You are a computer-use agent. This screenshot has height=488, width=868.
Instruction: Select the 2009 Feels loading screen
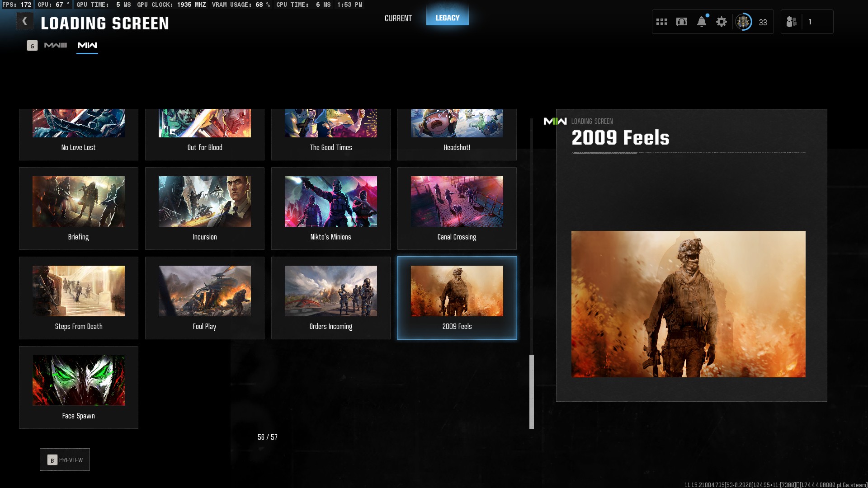point(457,298)
